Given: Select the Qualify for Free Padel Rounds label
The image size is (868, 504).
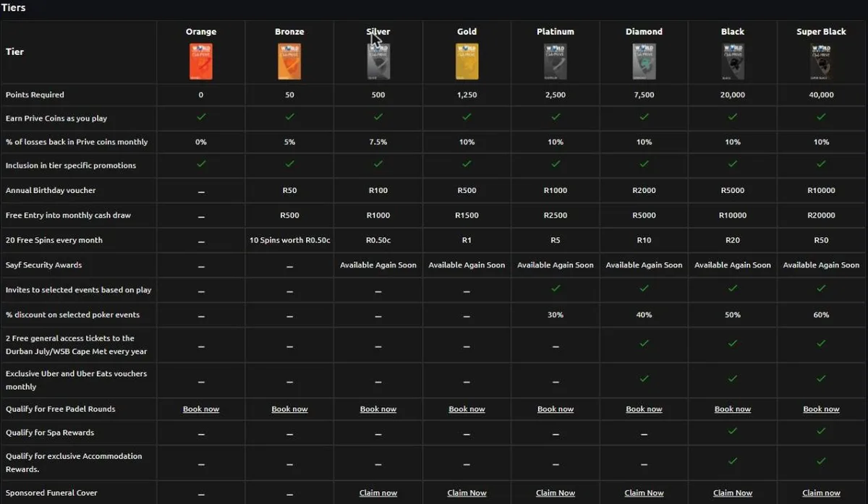Looking at the screenshot, I should tap(61, 409).
